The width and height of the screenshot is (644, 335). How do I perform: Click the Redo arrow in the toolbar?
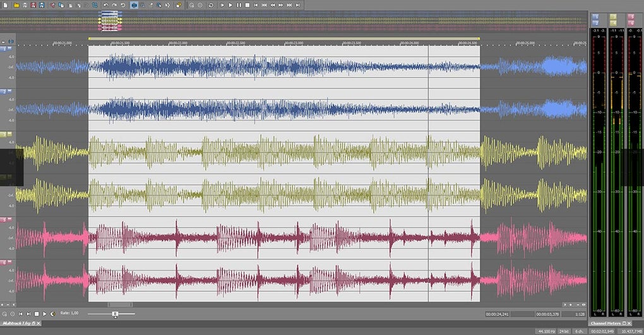pyautogui.click(x=115, y=5)
